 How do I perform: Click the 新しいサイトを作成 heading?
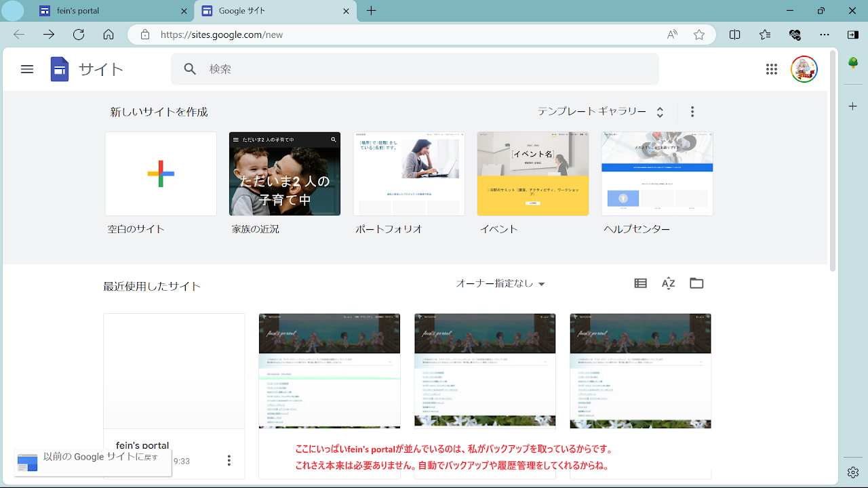tap(159, 112)
